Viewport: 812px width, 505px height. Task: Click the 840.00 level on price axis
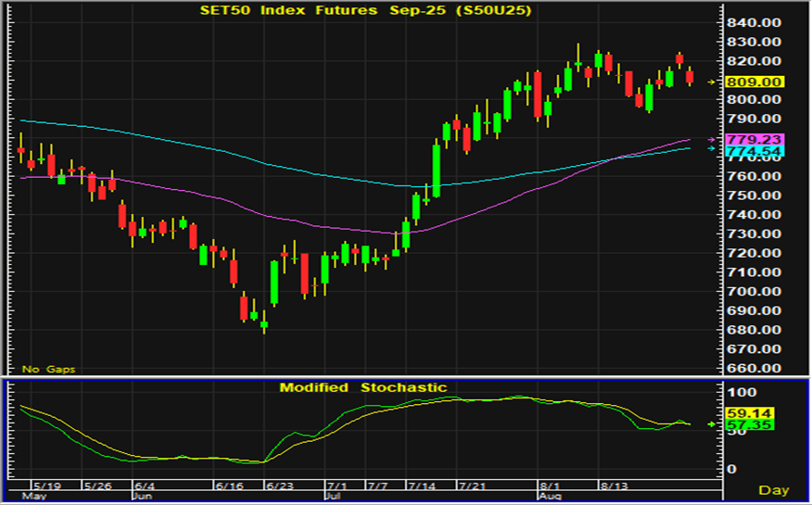click(755, 23)
